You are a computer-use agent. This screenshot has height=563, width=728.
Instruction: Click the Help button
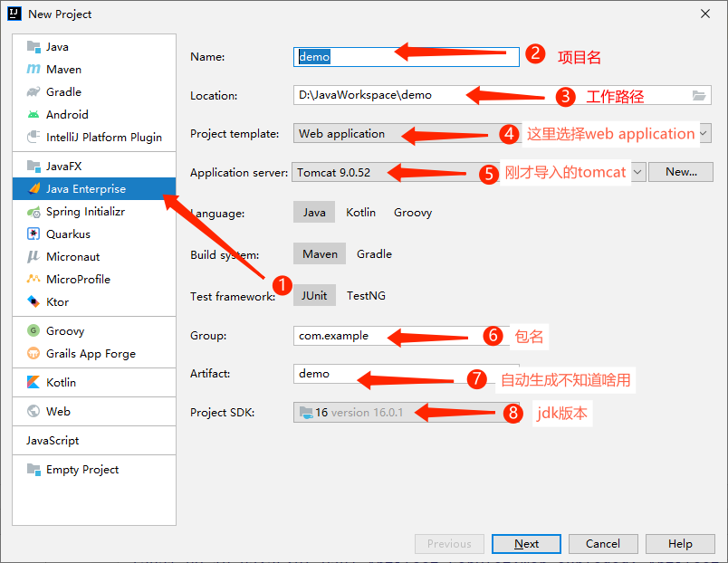click(x=680, y=543)
